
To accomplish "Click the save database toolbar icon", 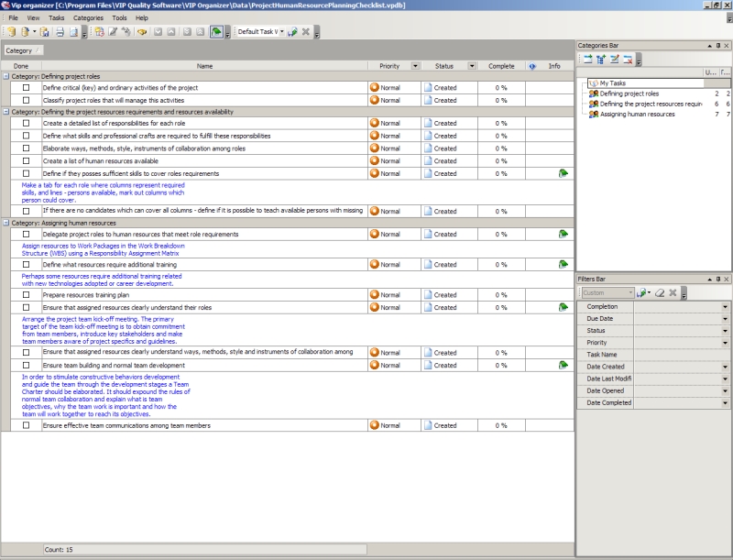I will 43,32.
